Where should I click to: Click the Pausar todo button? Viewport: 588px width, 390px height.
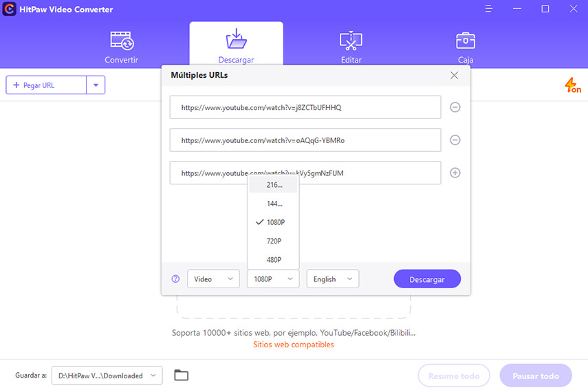536,376
